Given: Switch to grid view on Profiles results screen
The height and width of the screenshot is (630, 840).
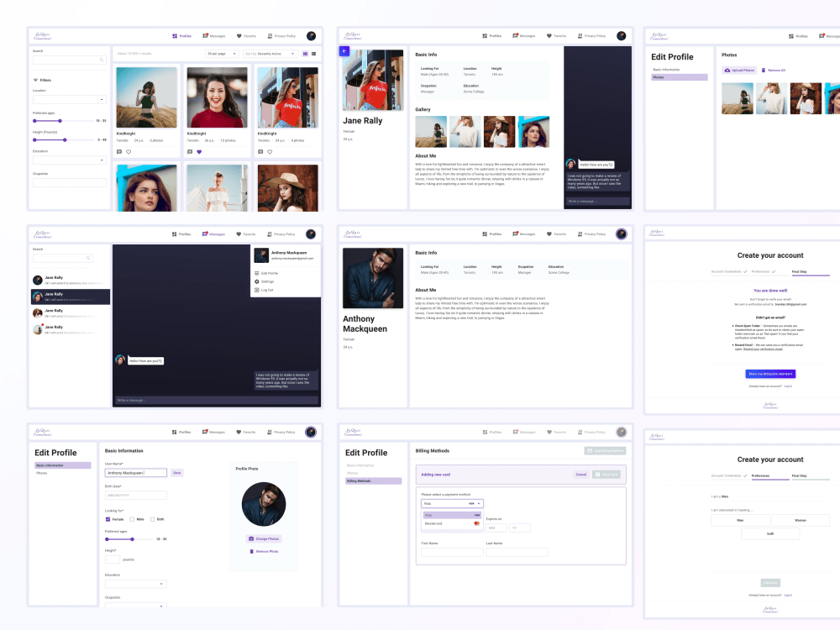Looking at the screenshot, I should [306, 54].
